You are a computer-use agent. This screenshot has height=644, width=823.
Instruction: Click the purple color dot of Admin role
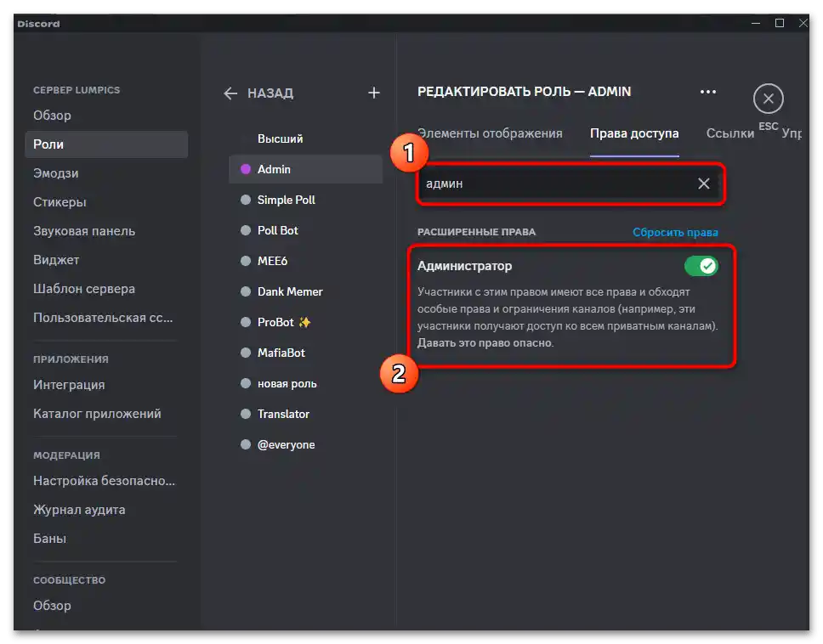(246, 169)
